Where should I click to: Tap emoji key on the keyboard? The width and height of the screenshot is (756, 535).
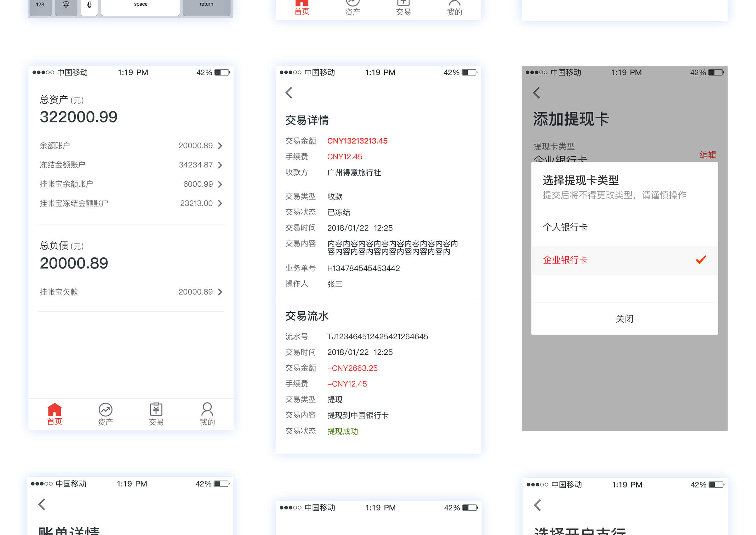[66, 5]
